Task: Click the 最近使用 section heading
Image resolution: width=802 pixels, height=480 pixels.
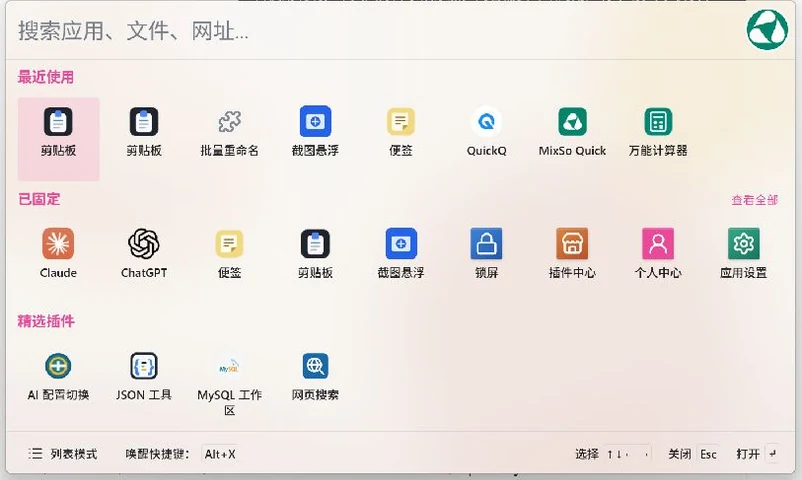Action: pyautogui.click(x=46, y=77)
